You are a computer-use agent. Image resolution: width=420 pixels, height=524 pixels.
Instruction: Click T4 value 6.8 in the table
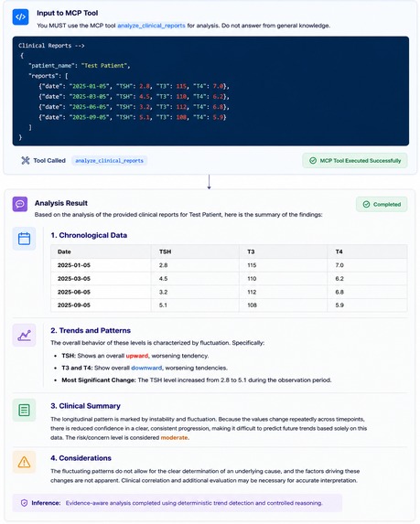[x=339, y=292]
